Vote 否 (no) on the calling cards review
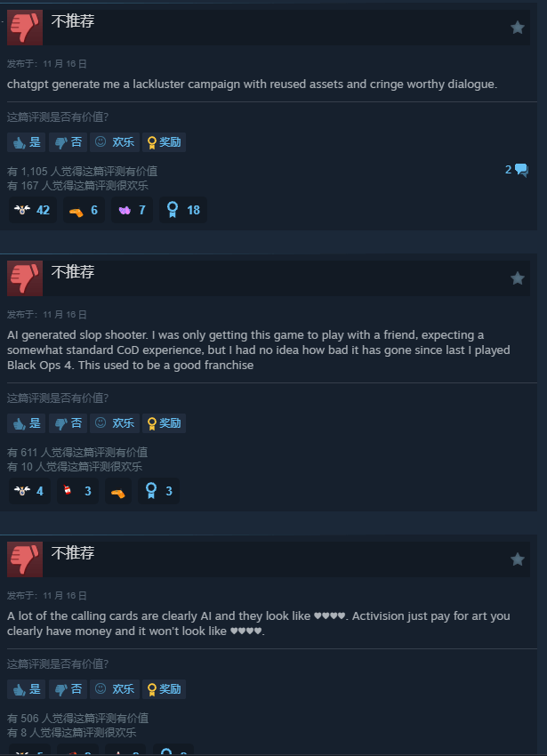The height and width of the screenshot is (756, 547). tap(68, 689)
